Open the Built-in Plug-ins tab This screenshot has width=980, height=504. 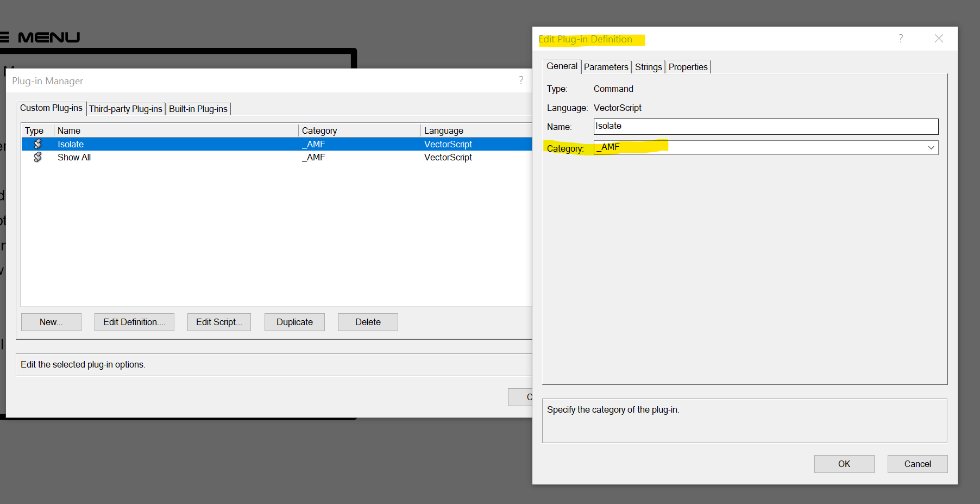point(198,109)
